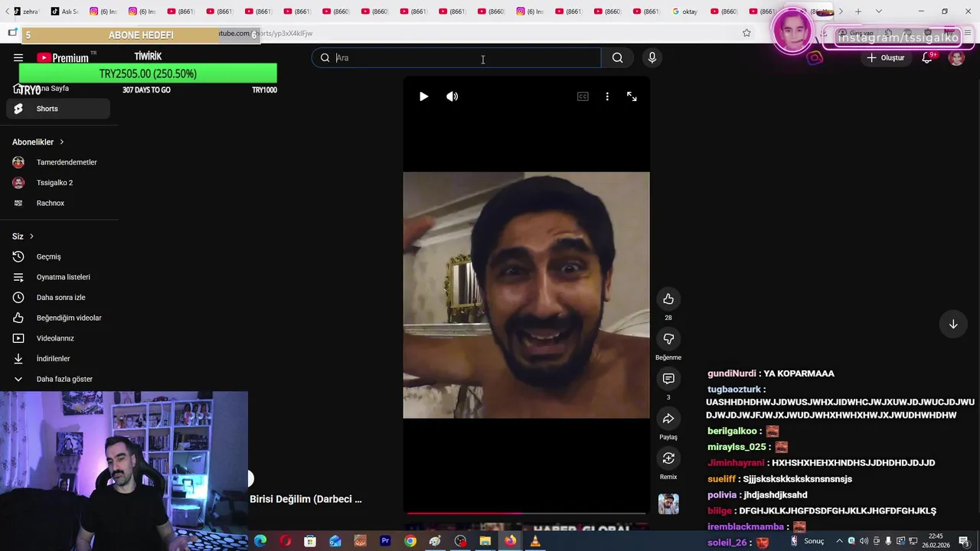The image size is (980, 551).
Task: Click the Oluştur create button
Action: tap(886, 57)
